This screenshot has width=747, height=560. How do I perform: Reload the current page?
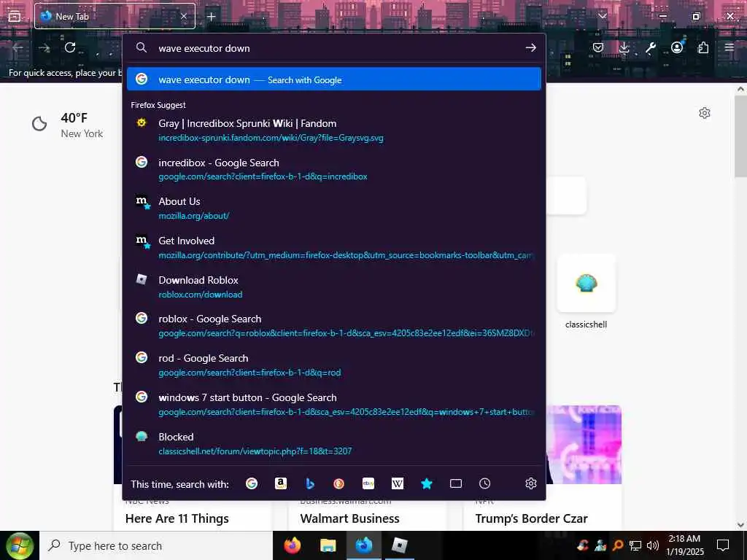[70, 47]
